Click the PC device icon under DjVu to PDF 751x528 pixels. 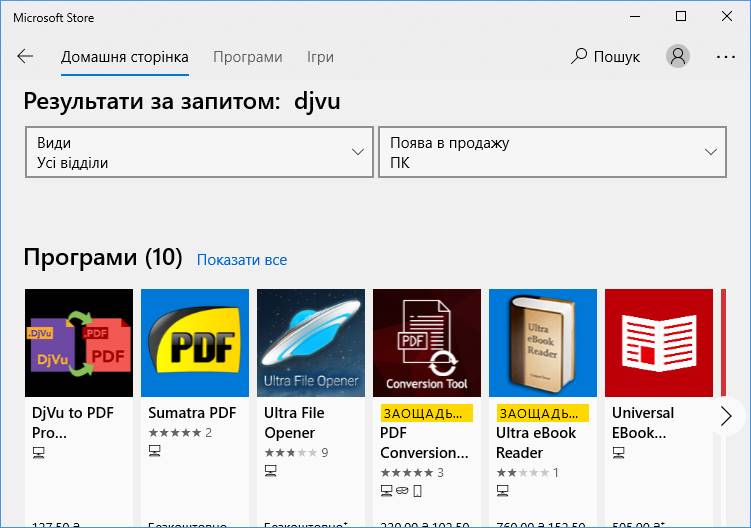(x=39, y=452)
